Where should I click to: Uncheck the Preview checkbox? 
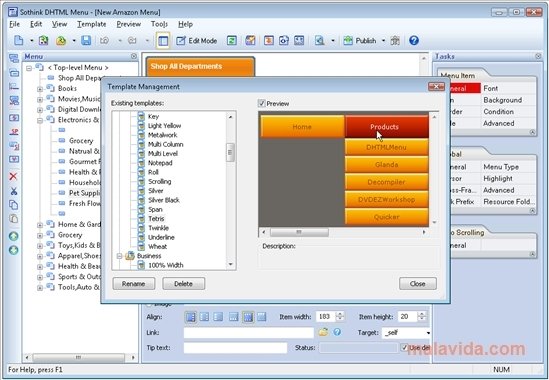point(261,103)
